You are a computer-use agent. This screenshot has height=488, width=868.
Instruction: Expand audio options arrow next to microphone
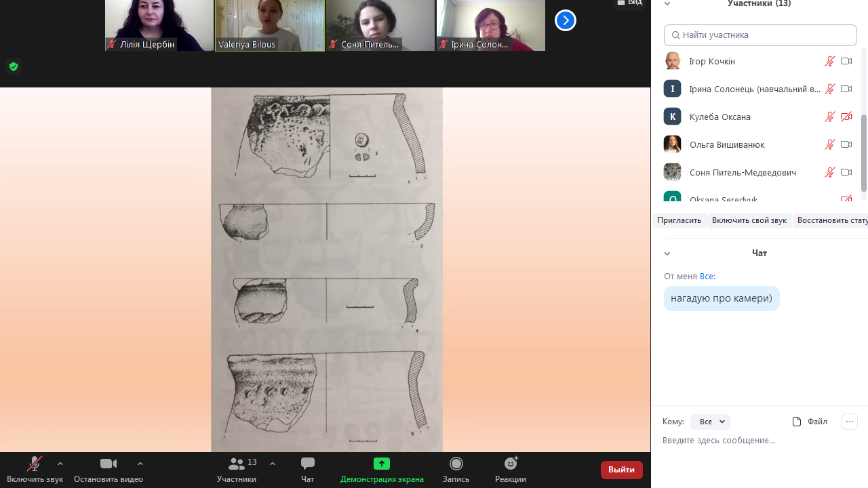click(x=60, y=464)
